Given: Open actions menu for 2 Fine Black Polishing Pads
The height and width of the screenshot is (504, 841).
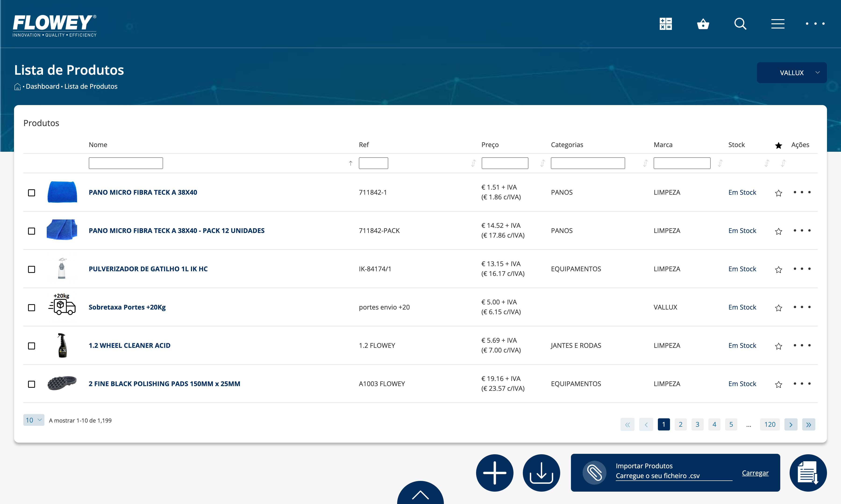Looking at the screenshot, I should [x=802, y=384].
